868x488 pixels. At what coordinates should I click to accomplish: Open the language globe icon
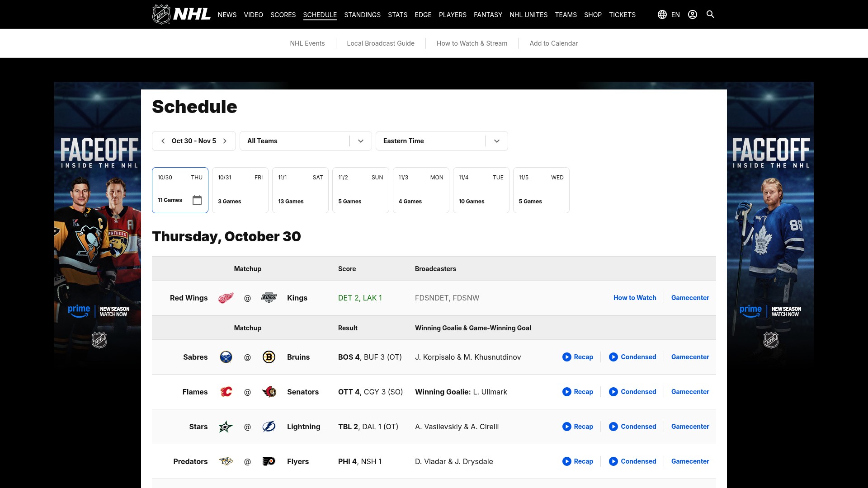(662, 14)
